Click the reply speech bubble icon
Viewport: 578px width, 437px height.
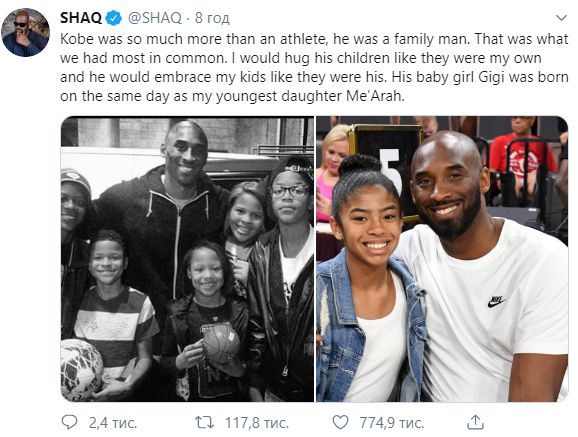69,422
